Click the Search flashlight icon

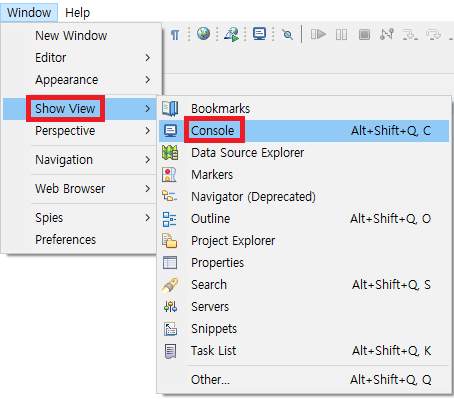tap(170, 285)
